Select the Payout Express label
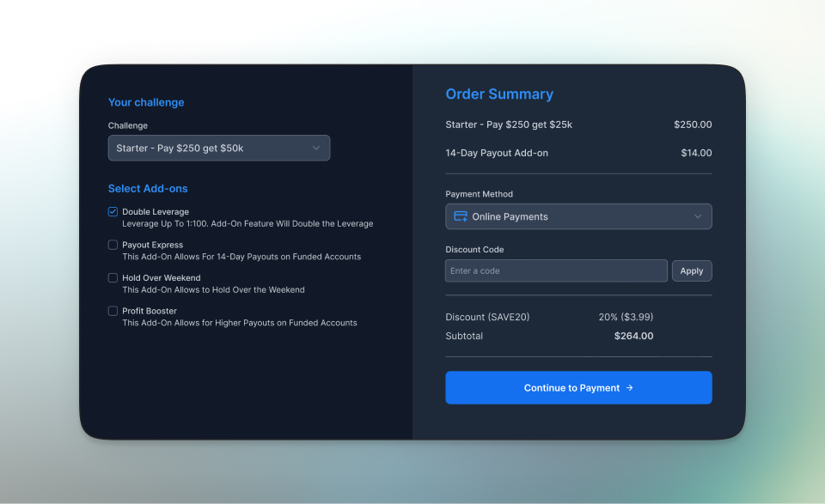825x504 pixels. [152, 245]
